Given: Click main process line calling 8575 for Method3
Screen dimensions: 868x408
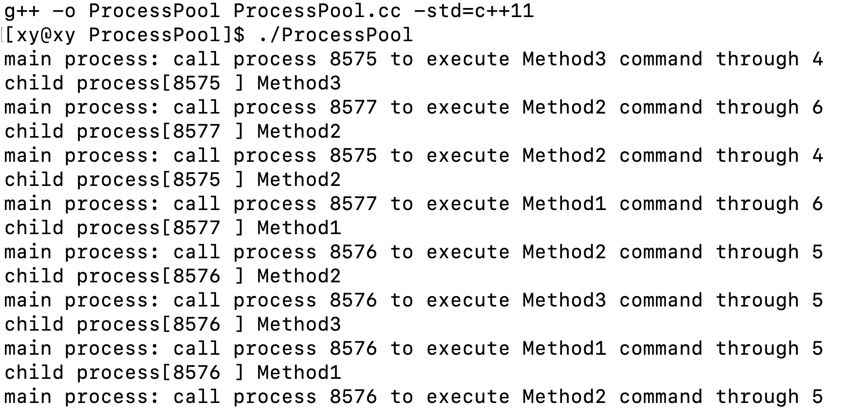Looking at the screenshot, I should click(413, 59).
